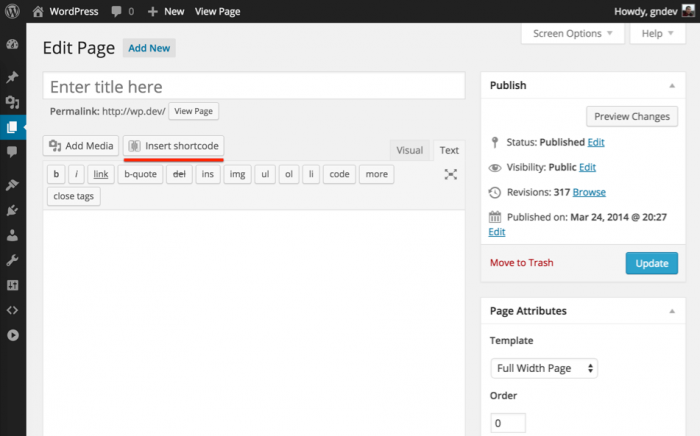Click into the Enter title here field
The image size is (700, 436).
coord(254,87)
